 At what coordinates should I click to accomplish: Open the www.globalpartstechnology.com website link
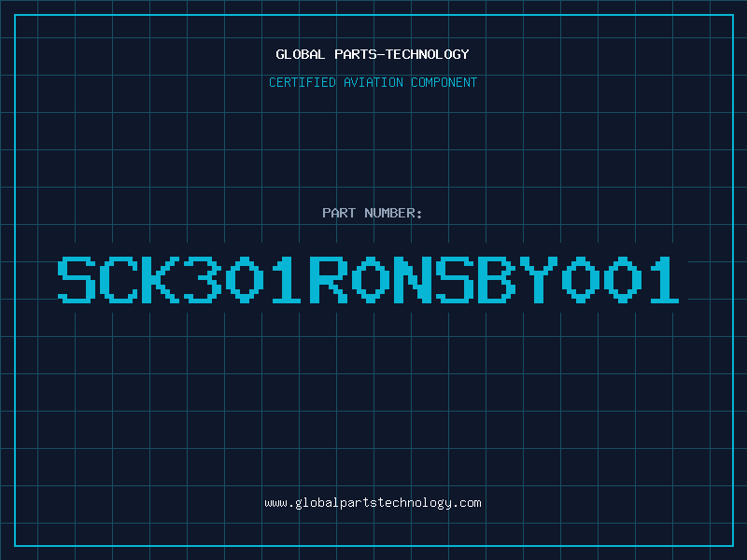[373, 503]
